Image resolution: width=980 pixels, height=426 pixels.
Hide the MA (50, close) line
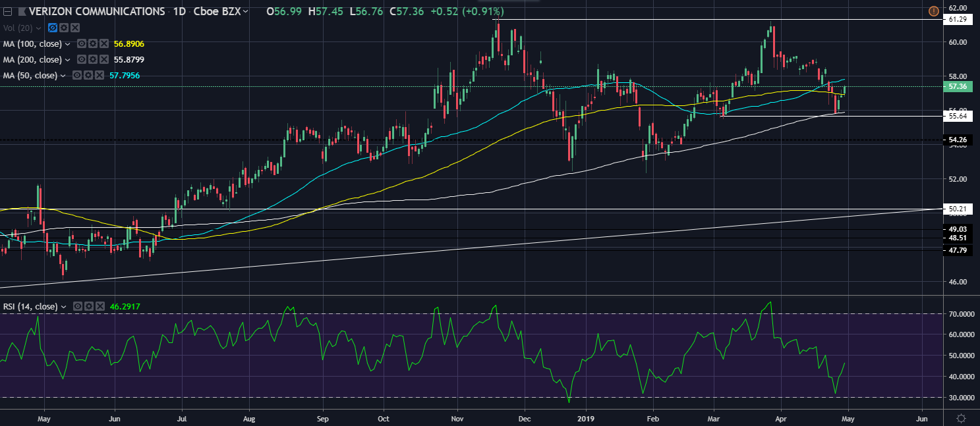pos(76,75)
